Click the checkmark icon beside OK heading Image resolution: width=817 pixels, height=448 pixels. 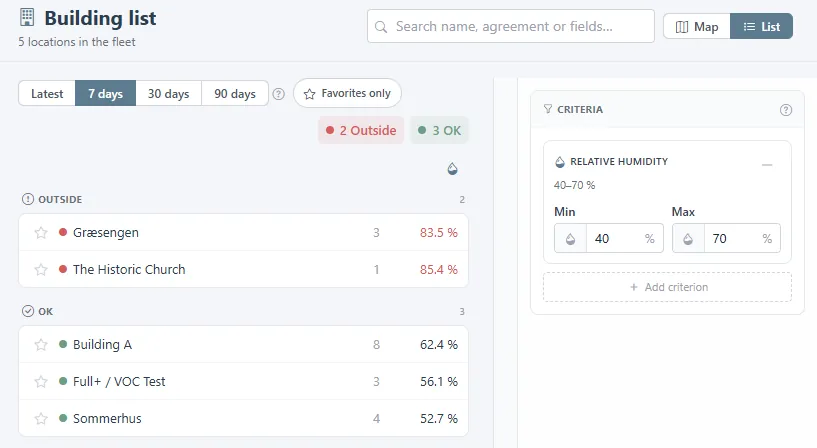[x=28, y=311]
